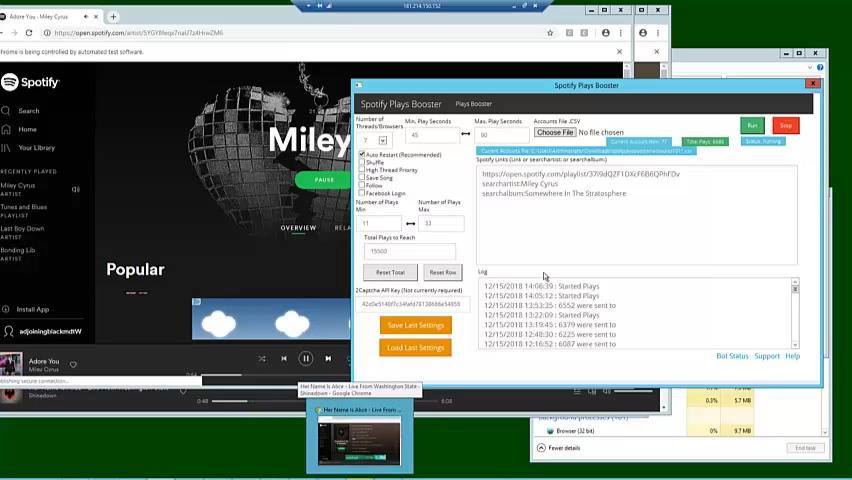Close the Adore You Chrome tab

pyautogui.click(x=96, y=17)
